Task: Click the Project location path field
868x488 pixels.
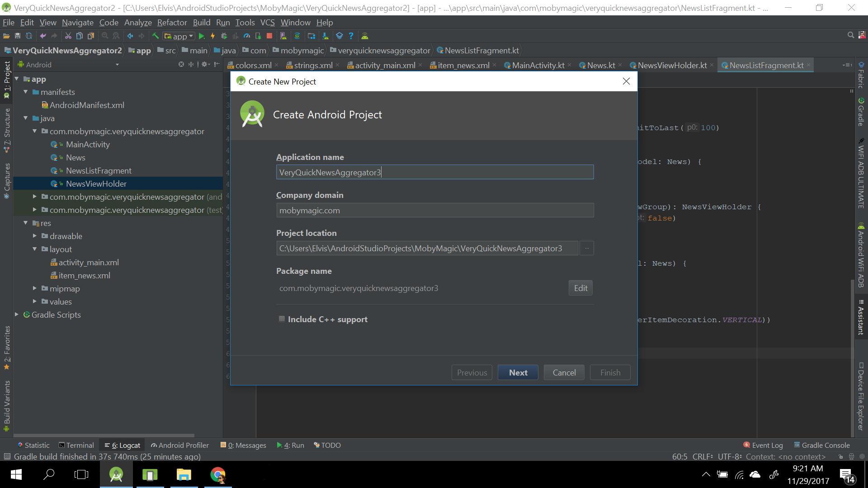Action: [x=427, y=248]
